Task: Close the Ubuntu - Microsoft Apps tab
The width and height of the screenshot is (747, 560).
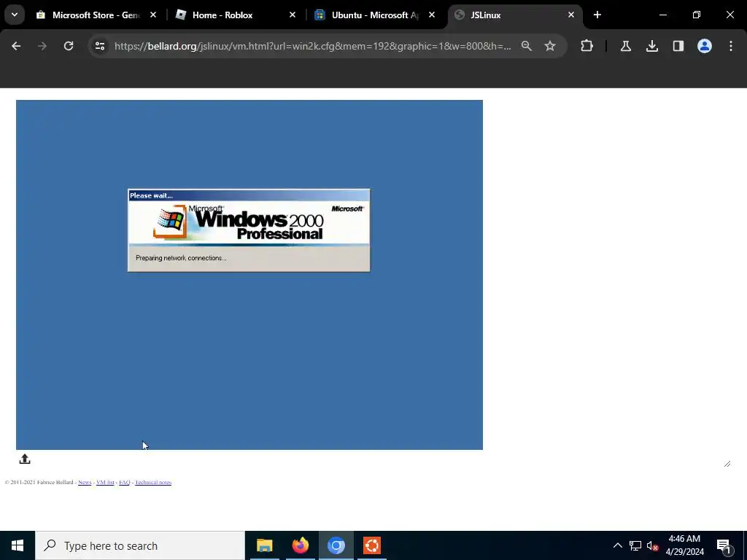Action: pos(432,15)
